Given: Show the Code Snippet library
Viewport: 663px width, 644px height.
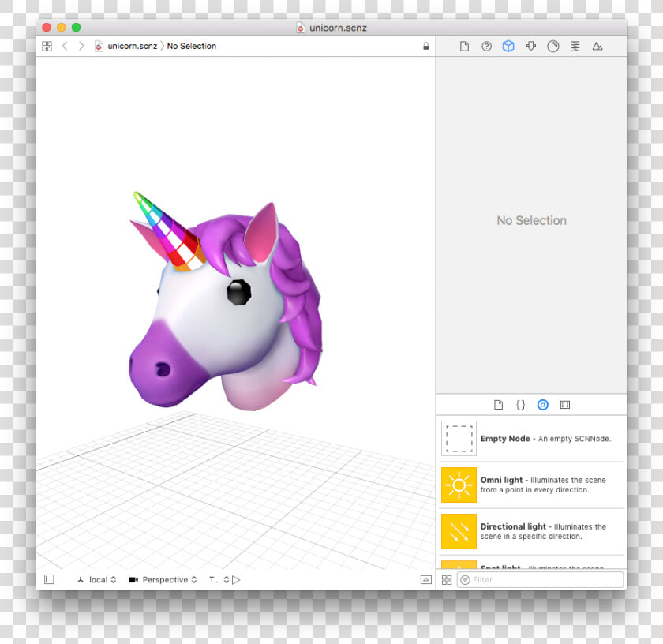Looking at the screenshot, I should (x=520, y=405).
